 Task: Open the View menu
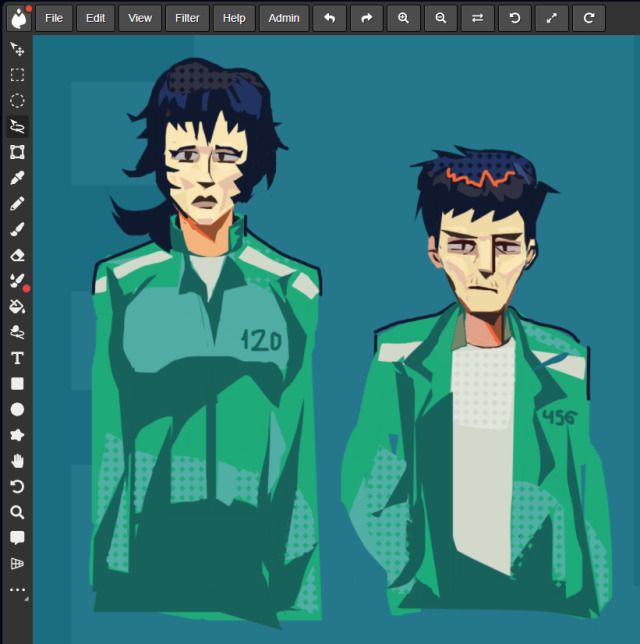click(x=140, y=18)
